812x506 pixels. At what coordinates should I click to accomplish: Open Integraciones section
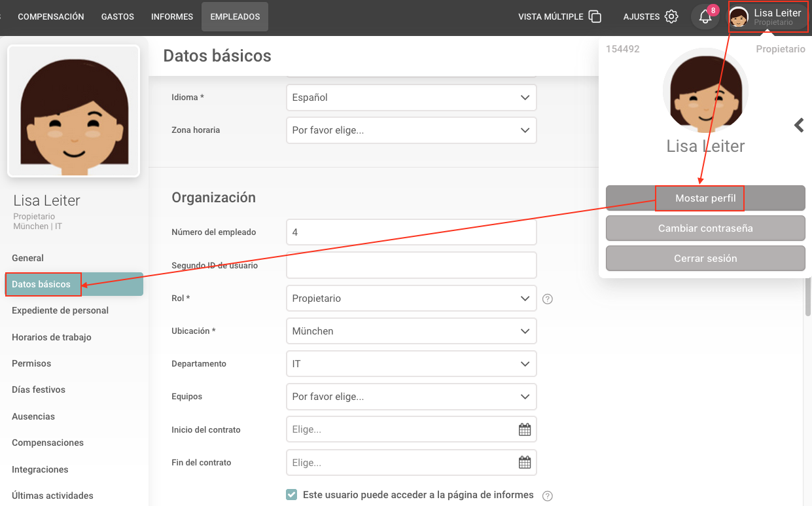(x=40, y=469)
